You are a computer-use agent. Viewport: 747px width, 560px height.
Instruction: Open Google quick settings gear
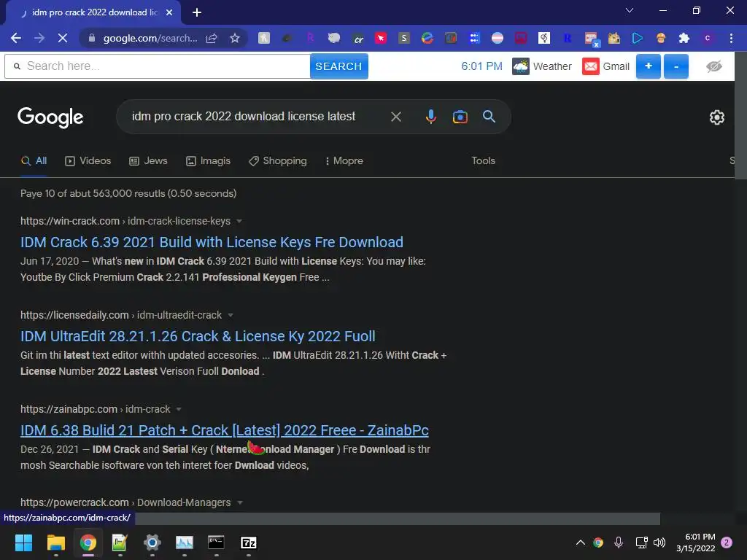tap(716, 117)
